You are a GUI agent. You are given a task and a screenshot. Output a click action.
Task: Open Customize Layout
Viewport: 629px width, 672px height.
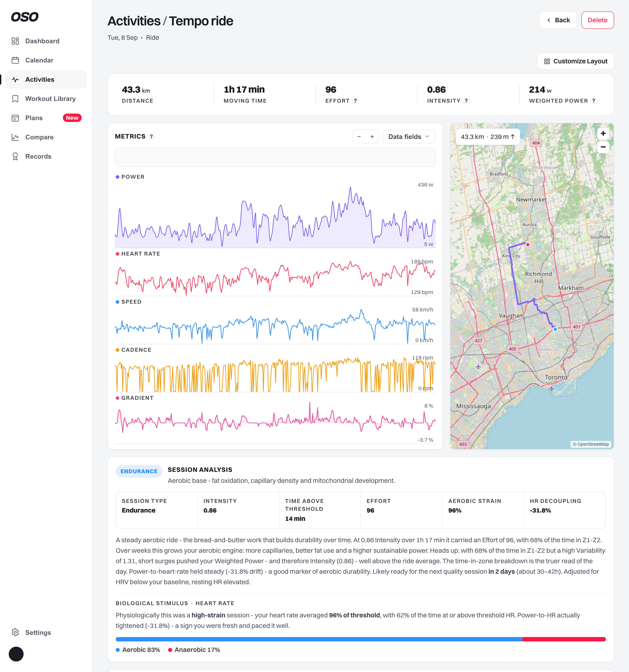tap(575, 61)
